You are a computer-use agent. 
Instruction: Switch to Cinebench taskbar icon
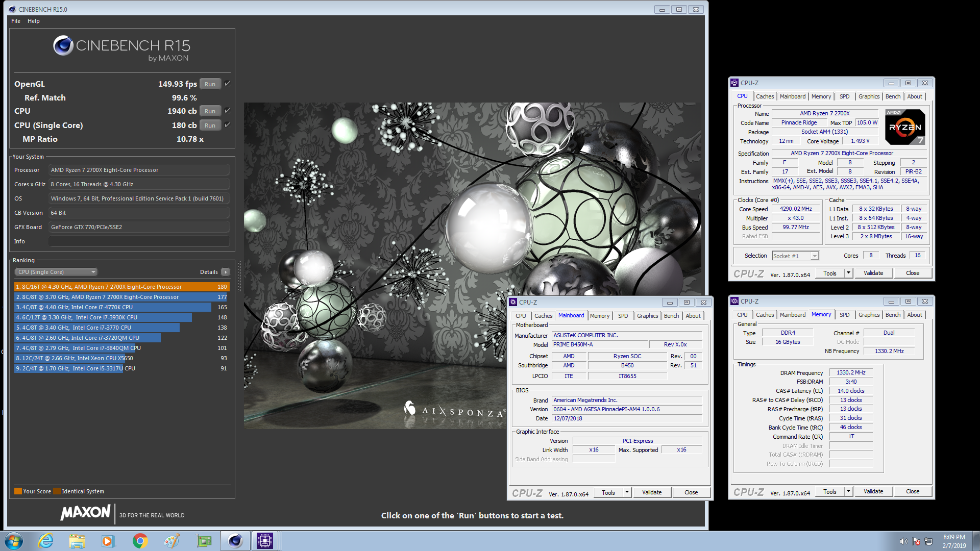235,541
